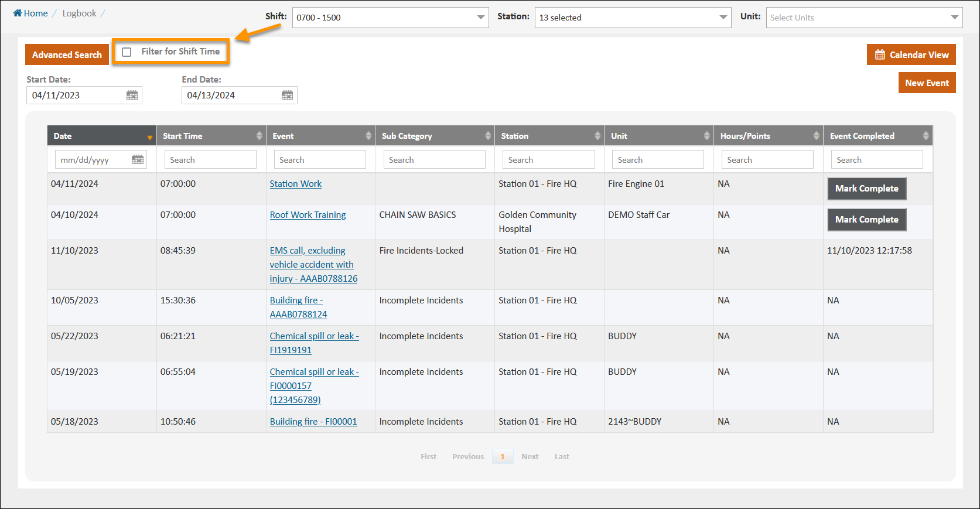Sort by Hours/Points column arrows
Screen dimensions: 980x509
pos(816,136)
